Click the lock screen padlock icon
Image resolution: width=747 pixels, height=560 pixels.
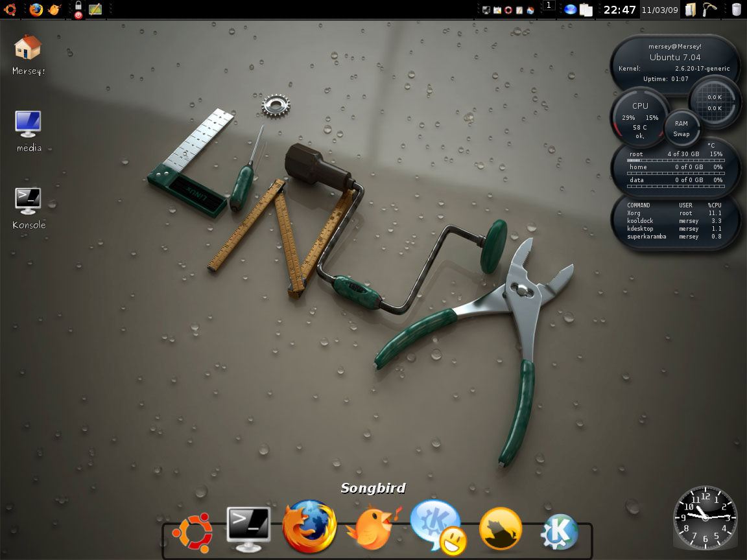pyautogui.click(x=78, y=5)
